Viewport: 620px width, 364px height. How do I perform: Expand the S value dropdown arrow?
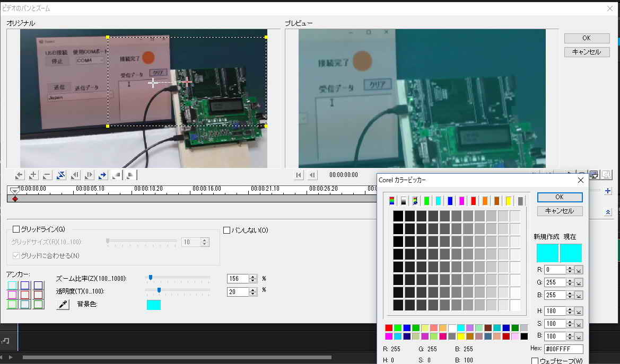click(579, 324)
